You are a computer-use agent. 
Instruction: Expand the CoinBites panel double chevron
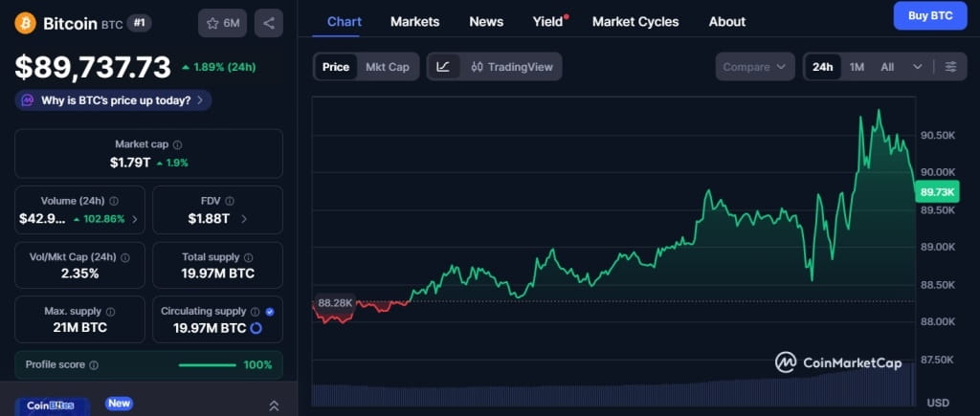point(274,405)
